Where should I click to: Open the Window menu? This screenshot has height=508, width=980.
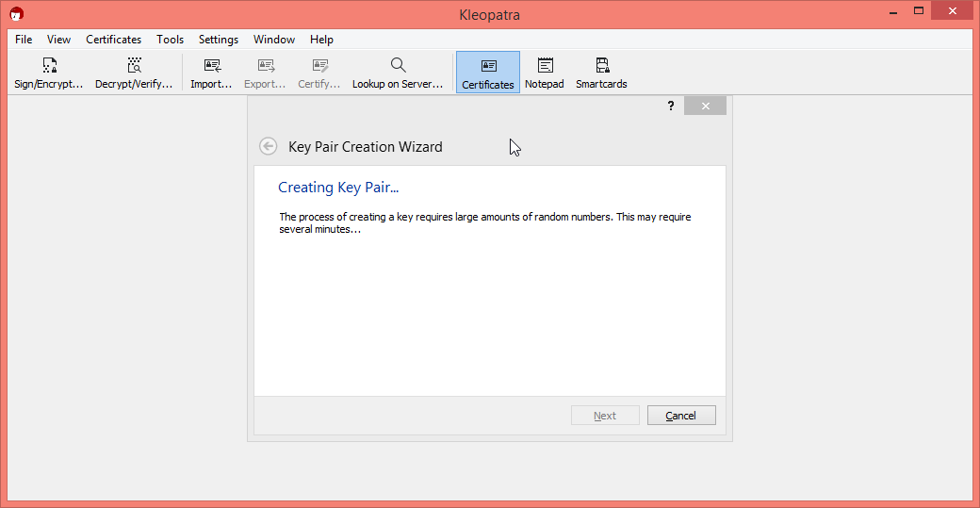274,40
